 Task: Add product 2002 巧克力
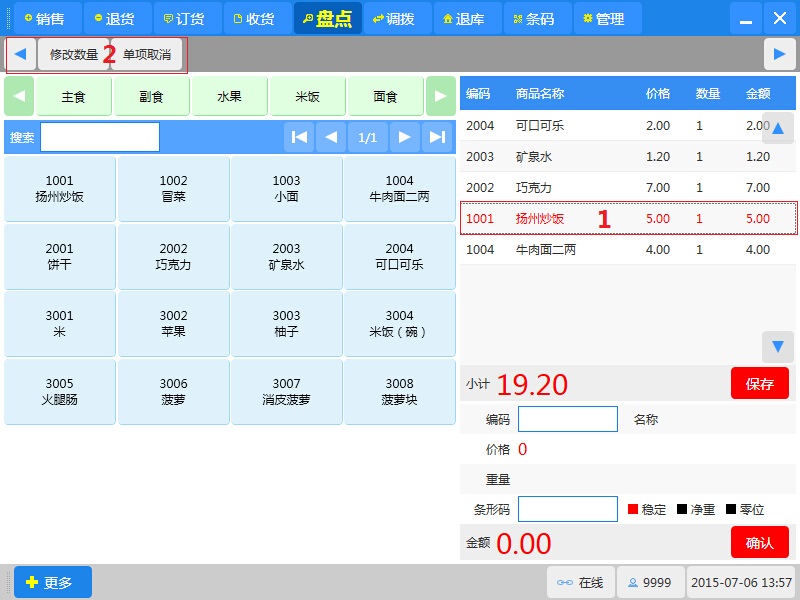click(x=173, y=257)
